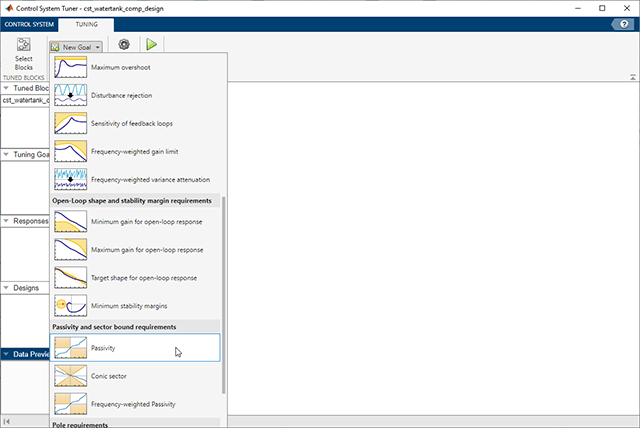Collapse the Designs panel
The image size is (640, 428).
coord(6,288)
